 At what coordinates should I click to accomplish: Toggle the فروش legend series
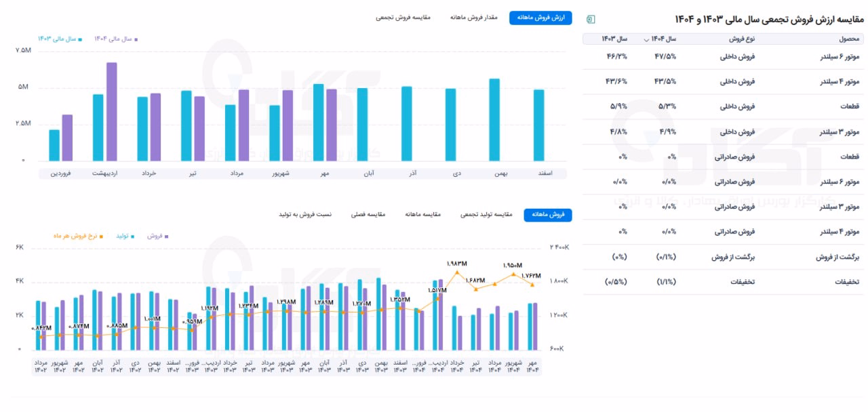[158, 236]
